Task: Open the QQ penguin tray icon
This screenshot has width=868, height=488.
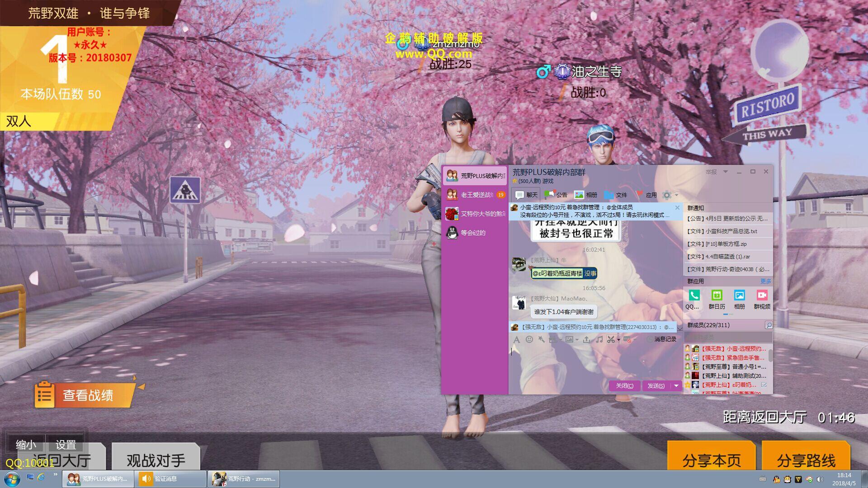Action: [x=776, y=479]
